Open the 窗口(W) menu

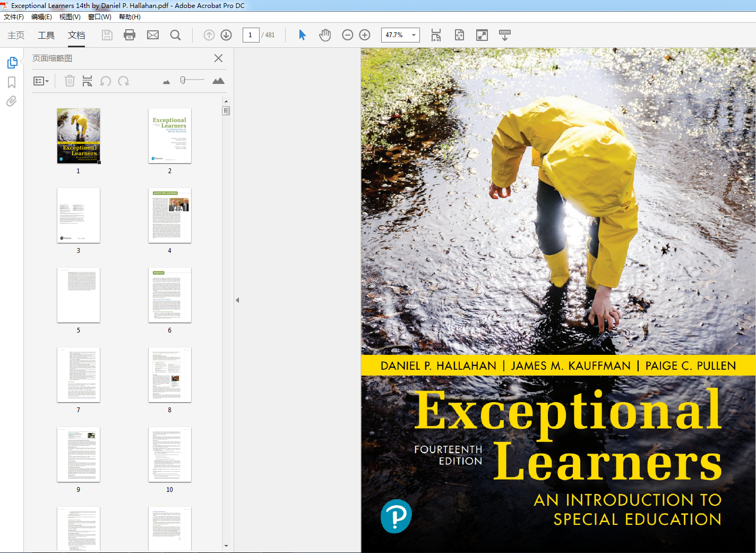100,17
